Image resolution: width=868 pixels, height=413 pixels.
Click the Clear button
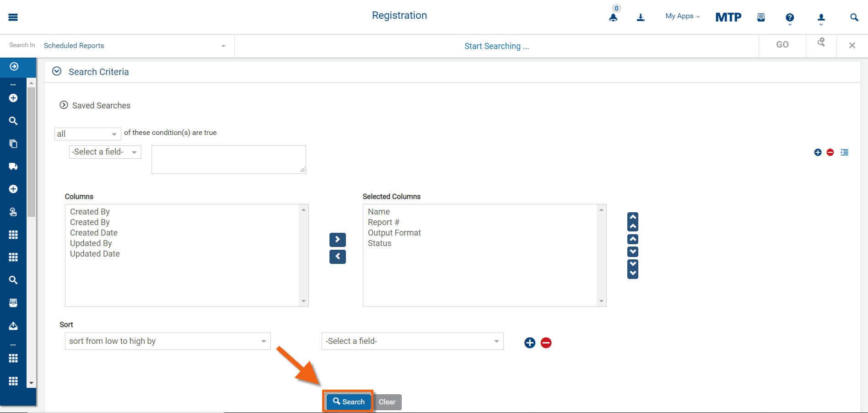(x=387, y=402)
